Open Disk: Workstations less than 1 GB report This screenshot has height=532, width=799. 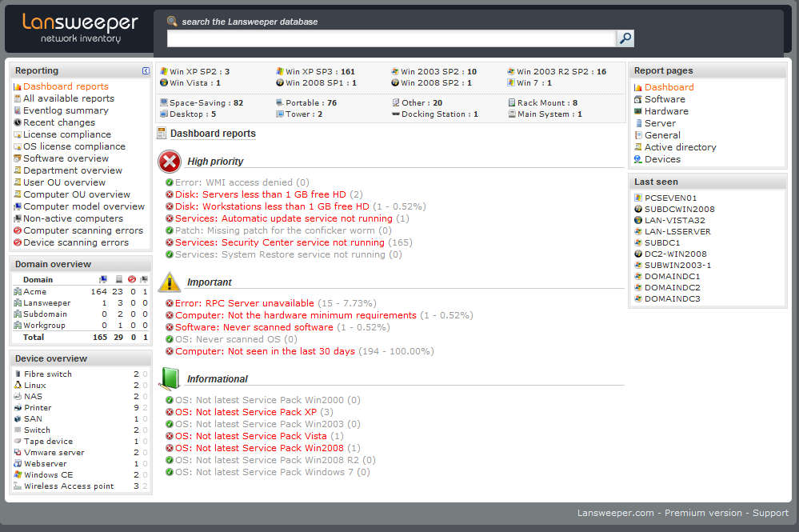coord(272,206)
